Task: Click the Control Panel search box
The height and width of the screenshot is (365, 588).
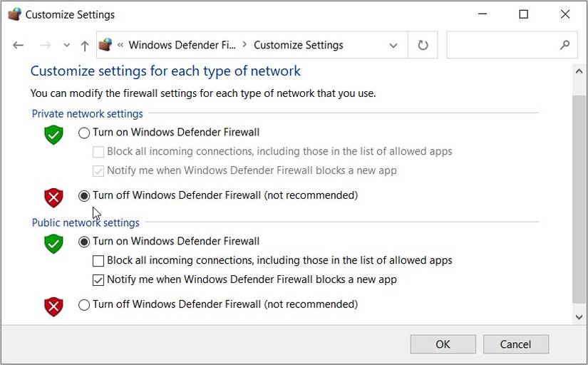Action: click(512, 45)
